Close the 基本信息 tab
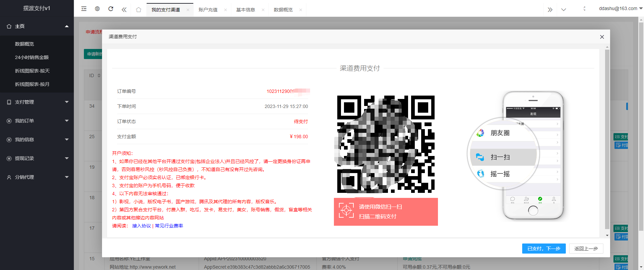Image resolution: width=644 pixels, height=270 pixels. [263, 10]
